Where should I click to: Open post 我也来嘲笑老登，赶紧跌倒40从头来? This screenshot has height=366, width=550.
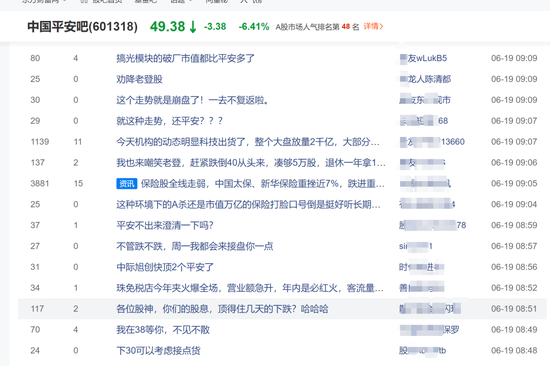coord(251,162)
